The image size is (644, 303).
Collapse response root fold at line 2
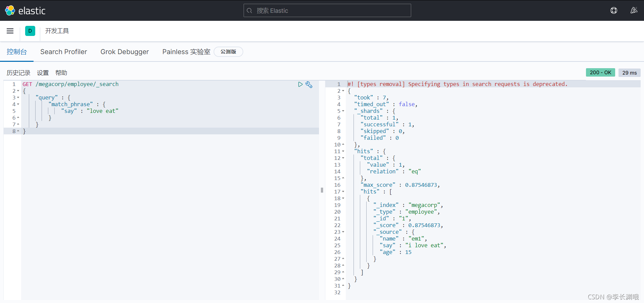(x=343, y=91)
